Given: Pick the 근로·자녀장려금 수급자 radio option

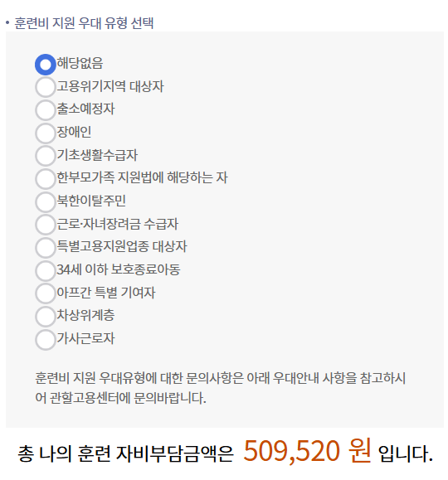Looking at the screenshot, I should pyautogui.click(x=46, y=225).
